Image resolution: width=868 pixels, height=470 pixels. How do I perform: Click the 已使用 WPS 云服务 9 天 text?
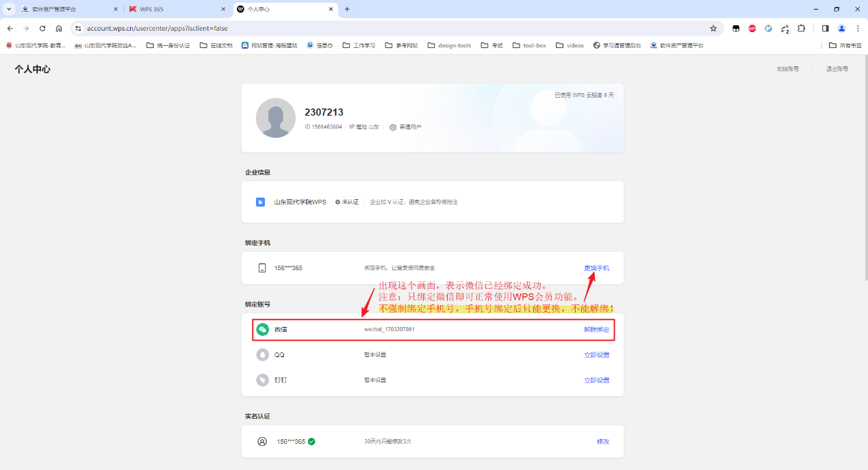click(x=584, y=95)
